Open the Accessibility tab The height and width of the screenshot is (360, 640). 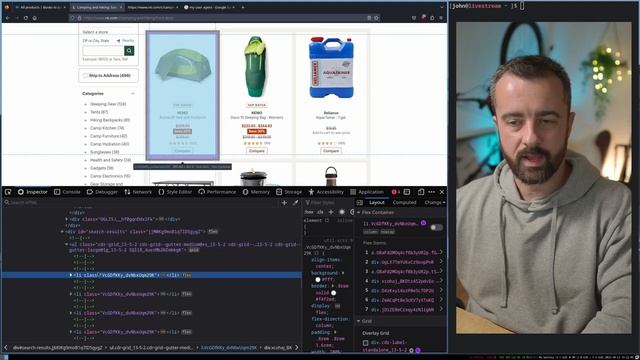(326, 192)
